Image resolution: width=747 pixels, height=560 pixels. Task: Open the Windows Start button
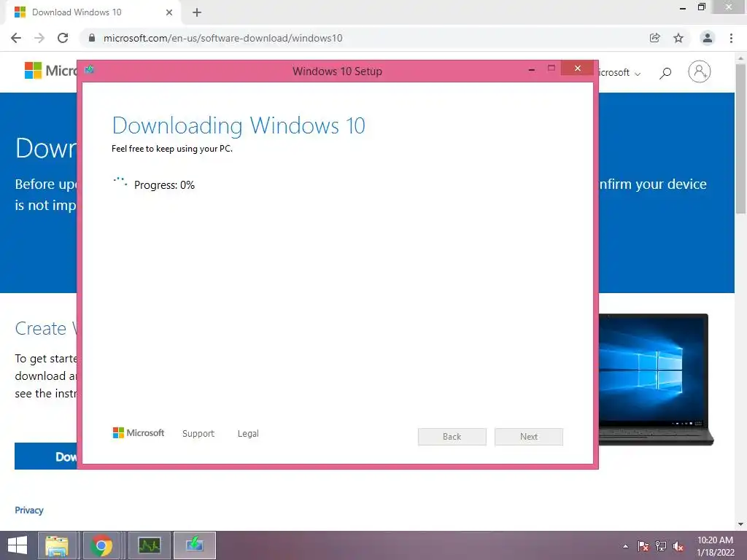[18, 545]
